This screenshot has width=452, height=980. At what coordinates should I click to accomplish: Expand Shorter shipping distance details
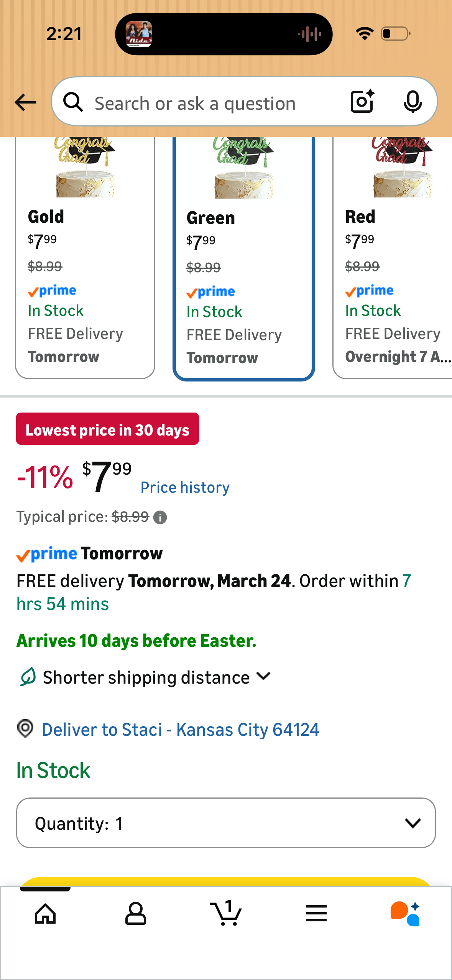tap(146, 677)
